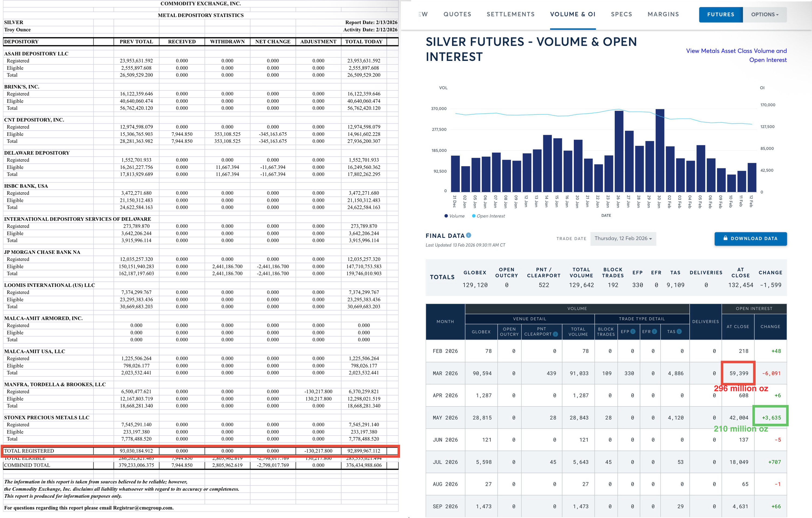812x518 pixels.
Task: Open the SETTLEMENTS tab
Action: pos(510,14)
